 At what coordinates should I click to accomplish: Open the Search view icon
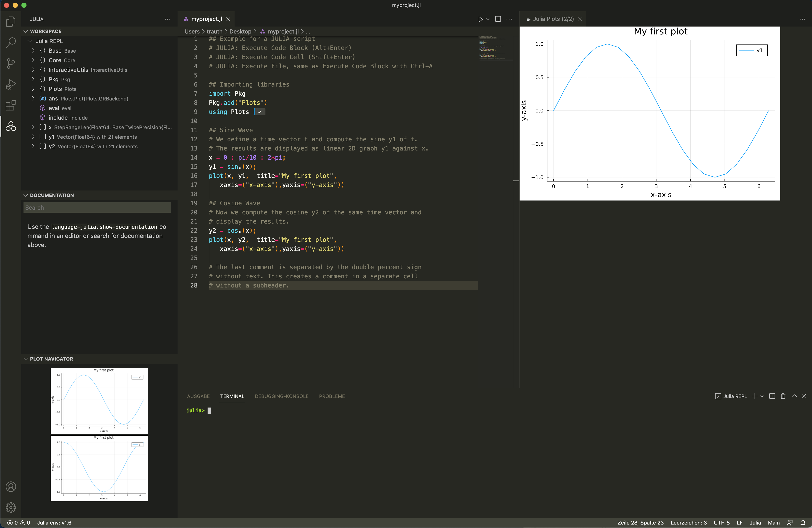pyautogui.click(x=11, y=43)
